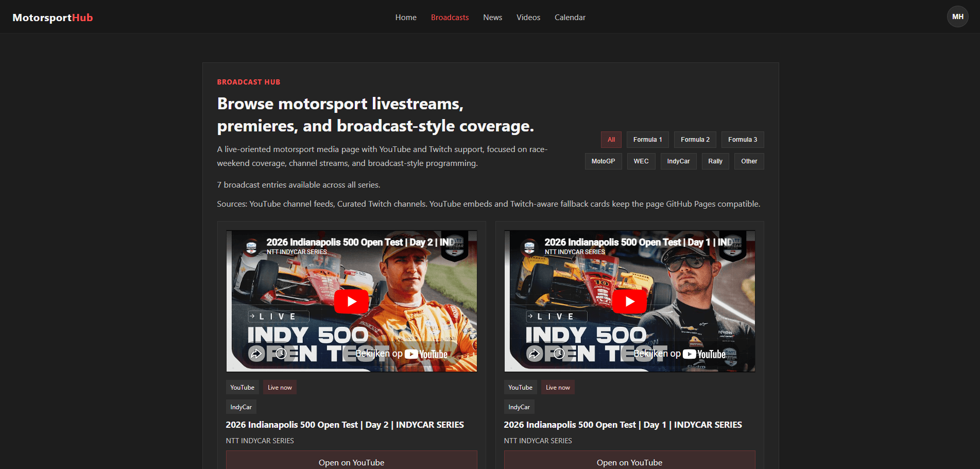Open the MH profile avatar
This screenshot has width=980, height=469.
957,16
